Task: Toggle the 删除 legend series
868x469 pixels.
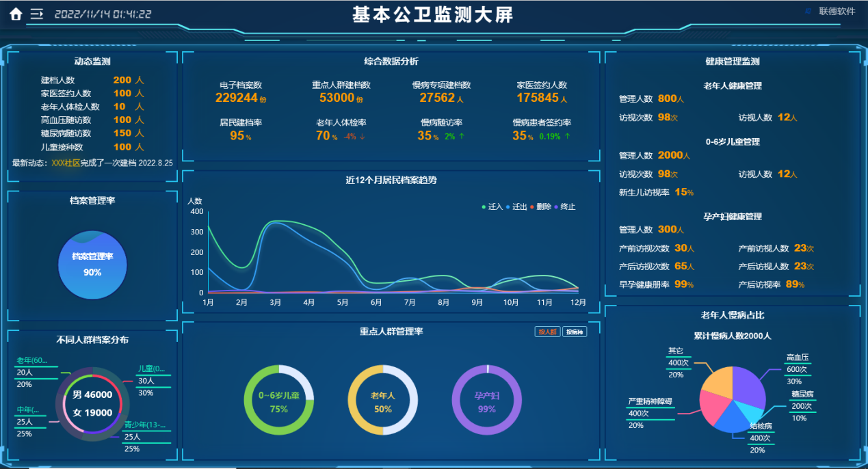Action: click(x=540, y=207)
